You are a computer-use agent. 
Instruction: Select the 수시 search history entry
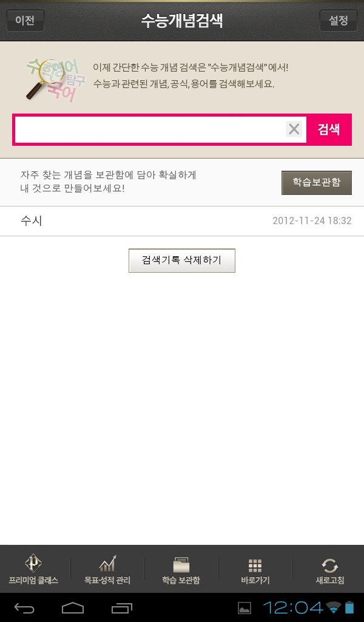coord(182,221)
